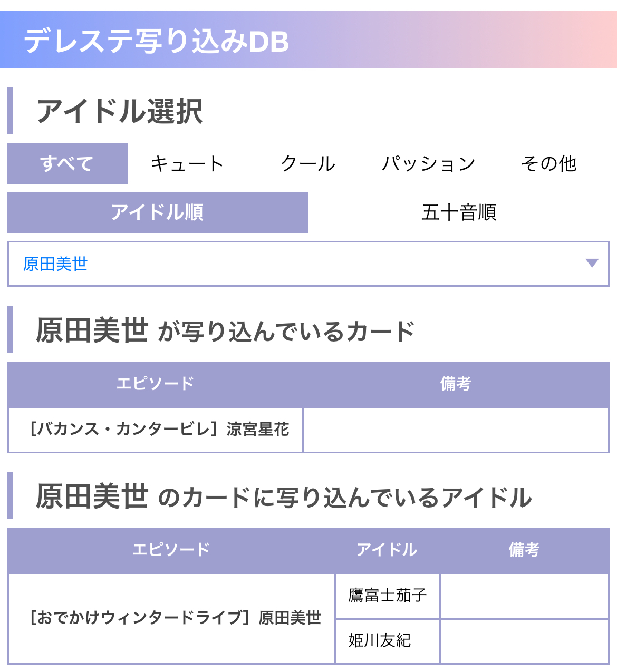Screen dimensions: 617x672
Task: Switch sorting to 五十音順
Action: (459, 212)
